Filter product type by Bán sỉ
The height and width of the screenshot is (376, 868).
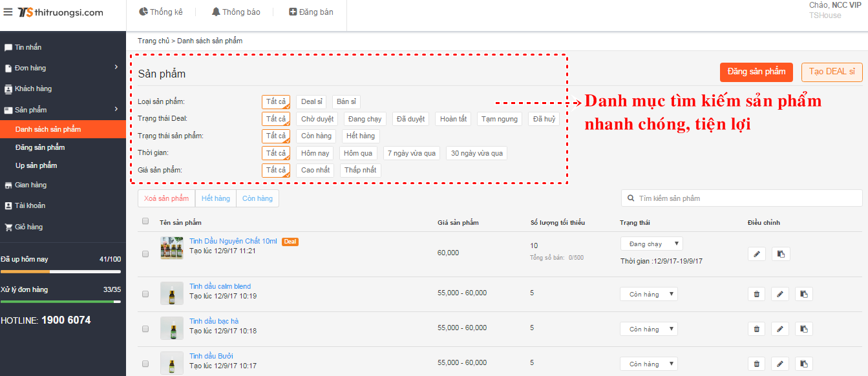pos(346,102)
